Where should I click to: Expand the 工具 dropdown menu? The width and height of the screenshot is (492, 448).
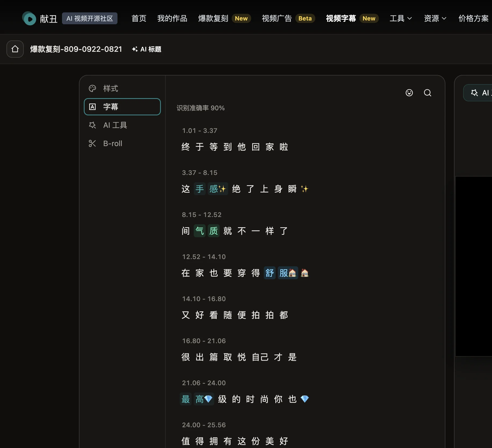pyautogui.click(x=401, y=18)
